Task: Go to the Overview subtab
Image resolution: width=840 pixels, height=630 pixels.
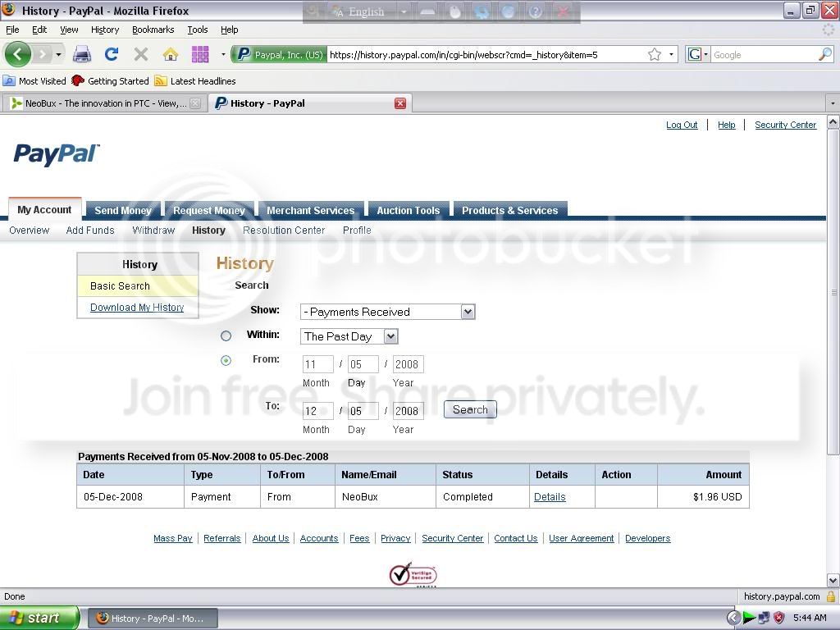Action: (30, 231)
